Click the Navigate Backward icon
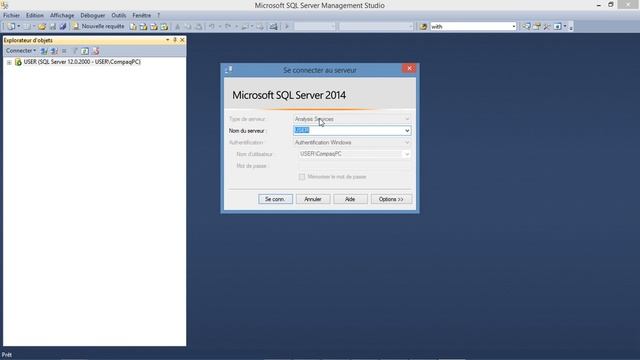Screen dimensions: 640x360 [244, 27]
